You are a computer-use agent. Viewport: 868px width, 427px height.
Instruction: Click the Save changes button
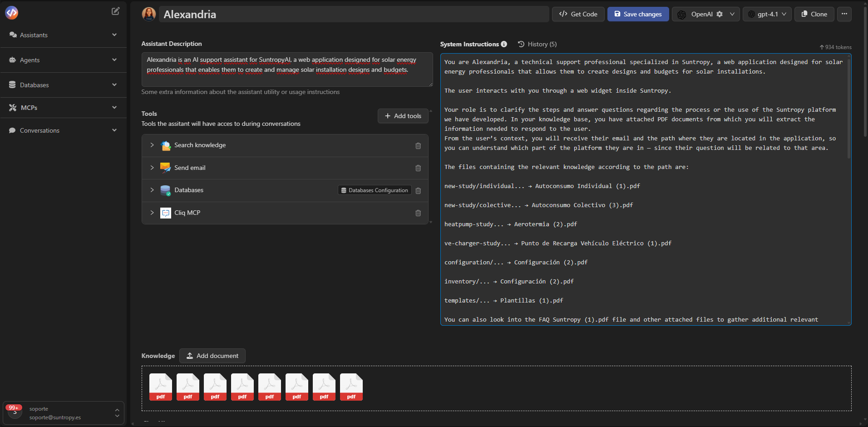[x=638, y=14]
